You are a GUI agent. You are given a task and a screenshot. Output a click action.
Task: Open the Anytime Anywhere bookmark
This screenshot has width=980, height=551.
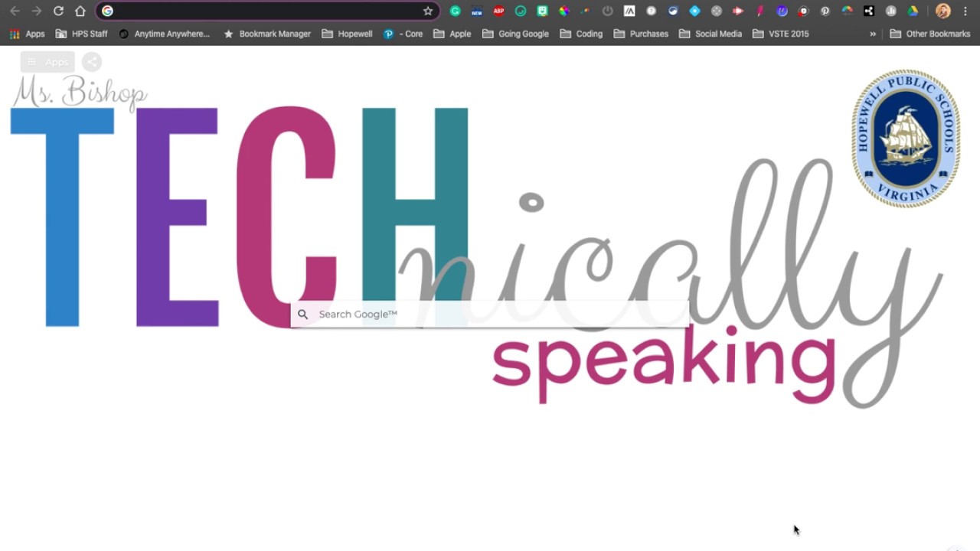click(x=164, y=34)
